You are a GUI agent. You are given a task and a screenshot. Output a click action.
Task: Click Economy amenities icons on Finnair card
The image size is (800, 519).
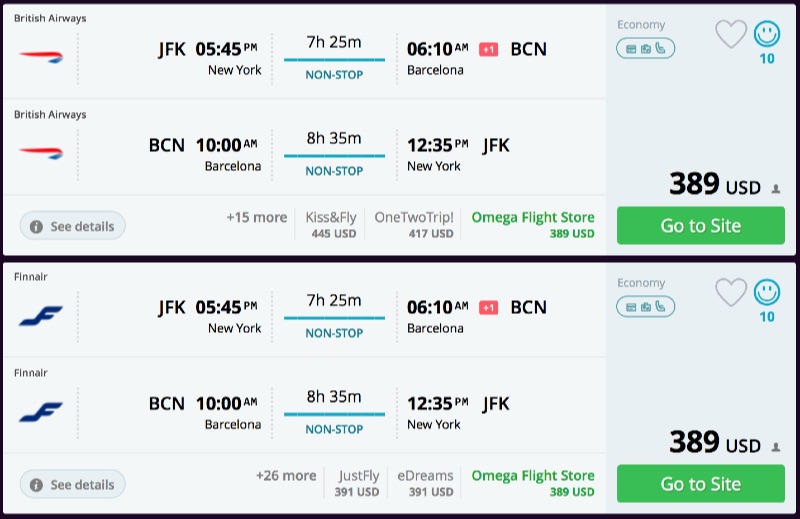(x=645, y=306)
